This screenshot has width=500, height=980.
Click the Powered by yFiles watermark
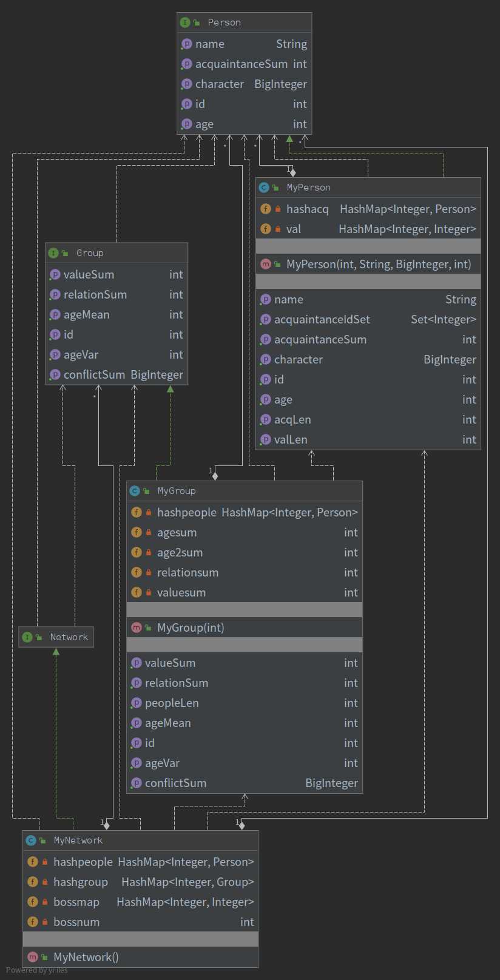(37, 970)
